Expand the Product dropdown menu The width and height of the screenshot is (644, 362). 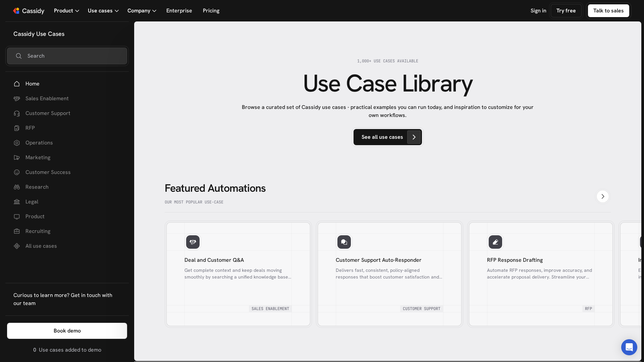[66, 11]
